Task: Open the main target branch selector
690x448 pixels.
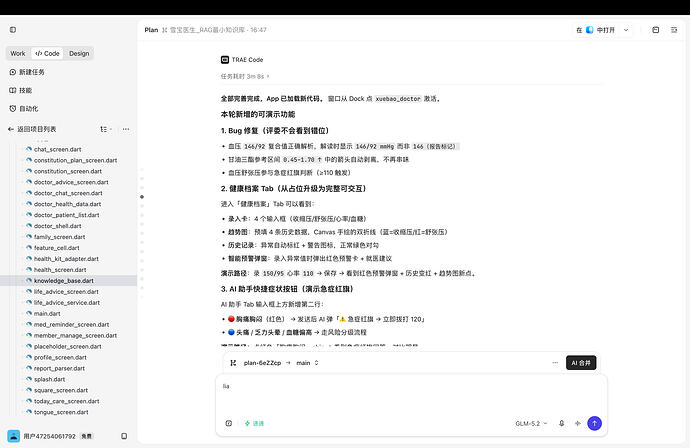Action: [x=308, y=363]
